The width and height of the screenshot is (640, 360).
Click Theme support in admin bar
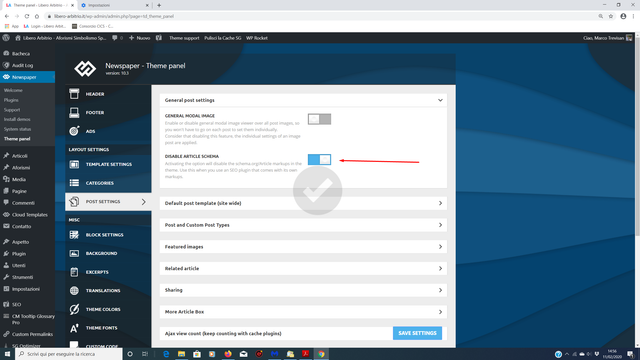[x=184, y=38]
